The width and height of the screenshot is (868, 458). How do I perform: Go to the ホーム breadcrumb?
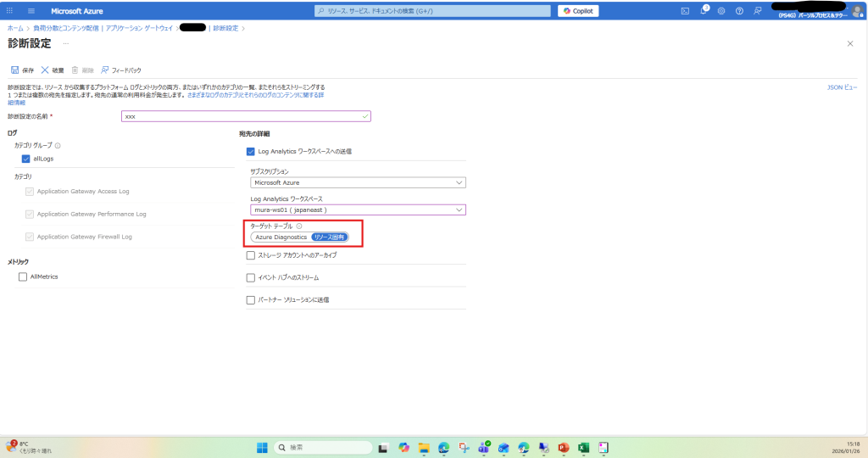[x=15, y=29]
